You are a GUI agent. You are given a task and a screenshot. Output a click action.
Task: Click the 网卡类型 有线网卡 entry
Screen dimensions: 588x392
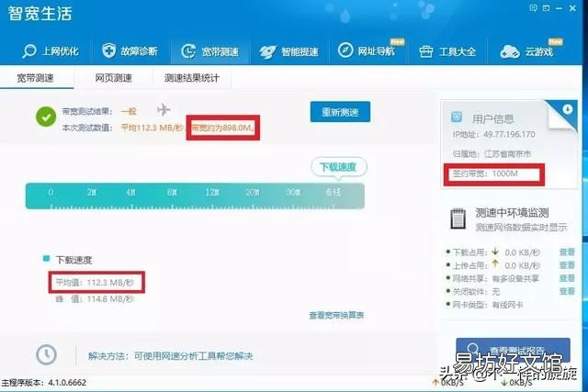pyautogui.click(x=488, y=305)
